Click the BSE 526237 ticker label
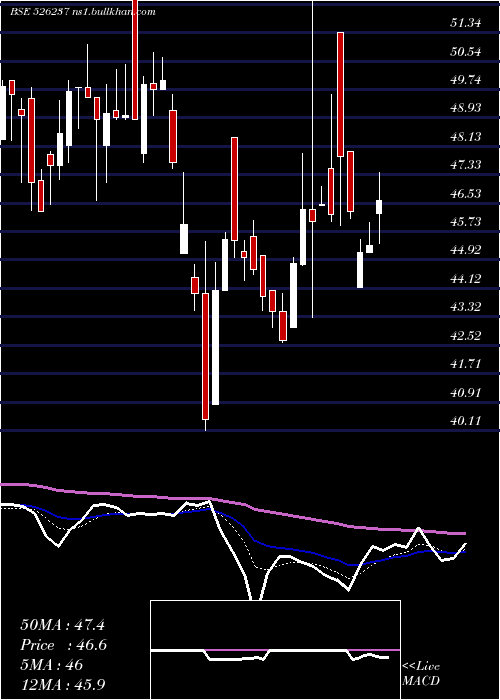500x700 pixels. click(39, 12)
